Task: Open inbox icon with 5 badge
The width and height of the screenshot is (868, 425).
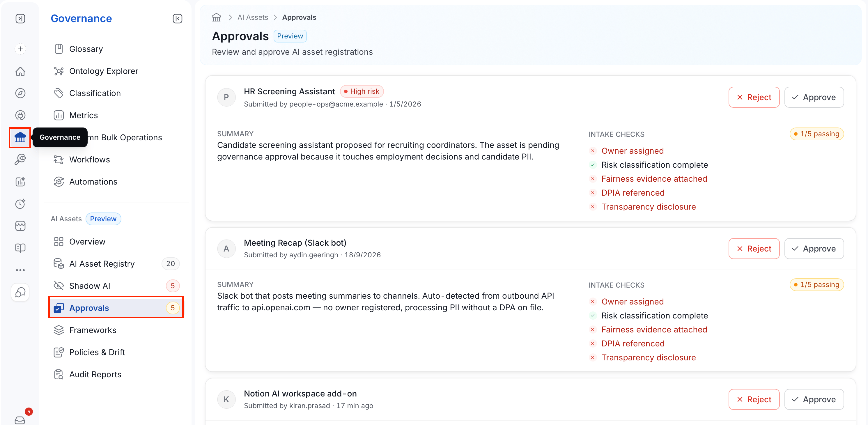Action: [x=20, y=420]
